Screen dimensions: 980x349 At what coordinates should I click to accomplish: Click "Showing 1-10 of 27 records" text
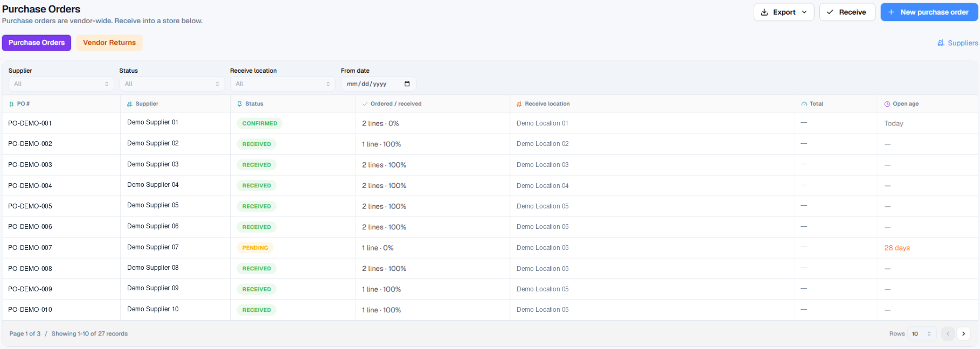point(89,334)
